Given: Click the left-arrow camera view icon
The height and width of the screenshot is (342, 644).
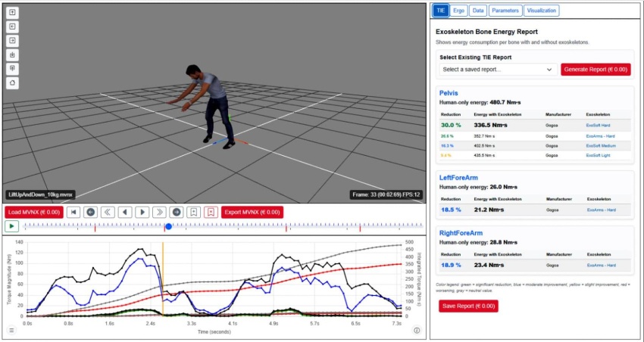Looking at the screenshot, I should [x=12, y=26].
